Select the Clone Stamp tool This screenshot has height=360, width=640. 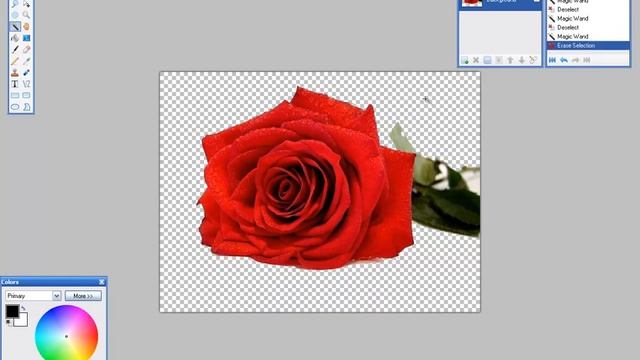(x=15, y=73)
